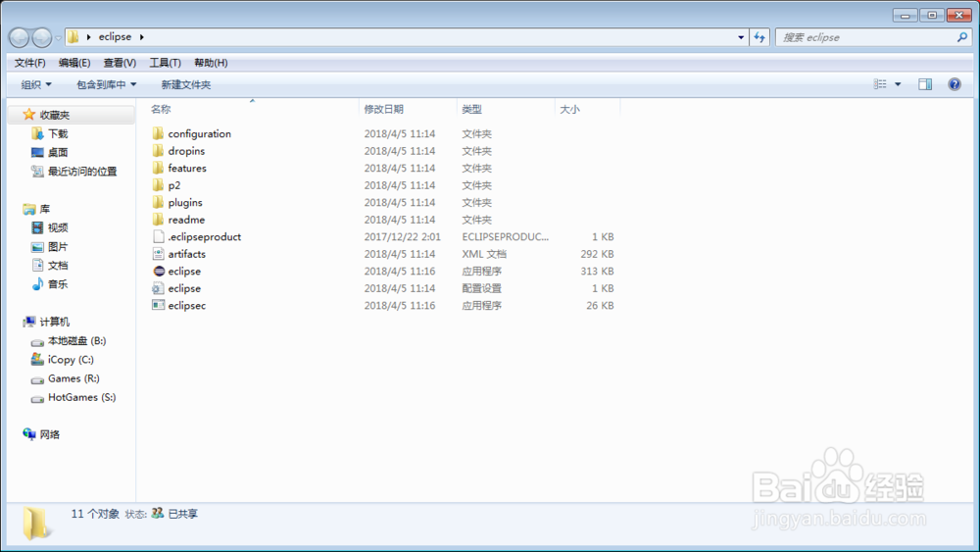Image resolution: width=980 pixels, height=552 pixels.
Task: Expand the arrow after eclipse in address path
Action: pyautogui.click(x=142, y=37)
